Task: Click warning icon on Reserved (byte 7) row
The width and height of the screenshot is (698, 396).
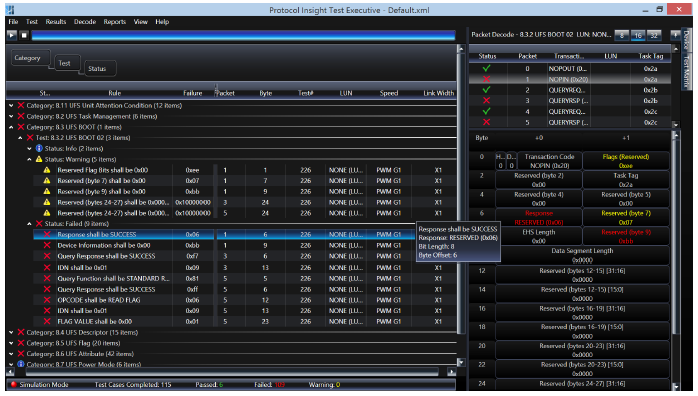Action: click(x=47, y=181)
